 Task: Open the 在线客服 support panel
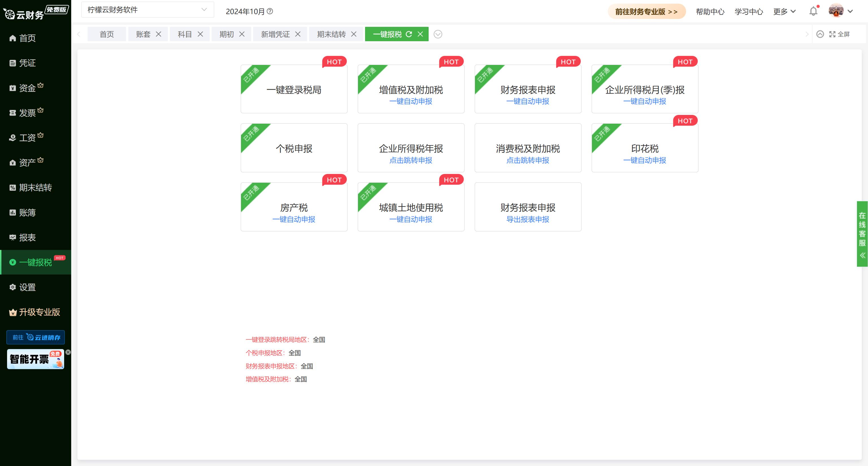(863, 232)
